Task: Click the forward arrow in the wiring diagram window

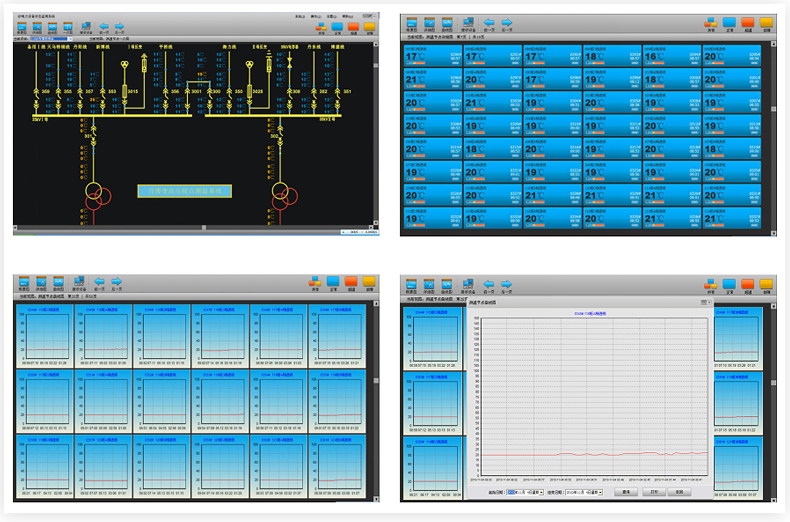Action: (x=119, y=27)
